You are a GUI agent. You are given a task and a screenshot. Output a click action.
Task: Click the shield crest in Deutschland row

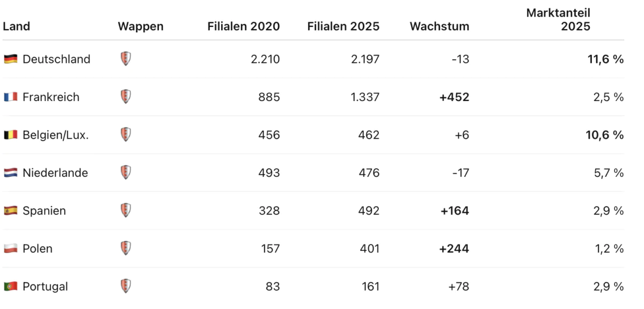pos(126,59)
